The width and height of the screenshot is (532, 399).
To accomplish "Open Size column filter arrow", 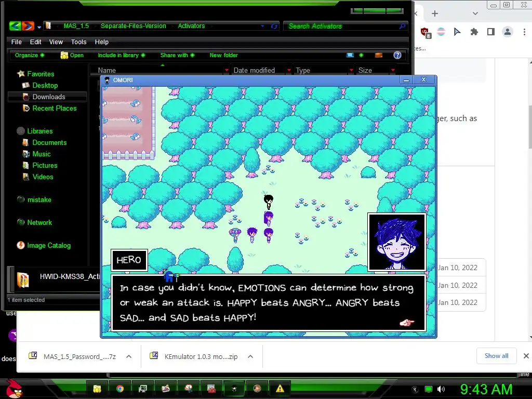I will 393,70.
